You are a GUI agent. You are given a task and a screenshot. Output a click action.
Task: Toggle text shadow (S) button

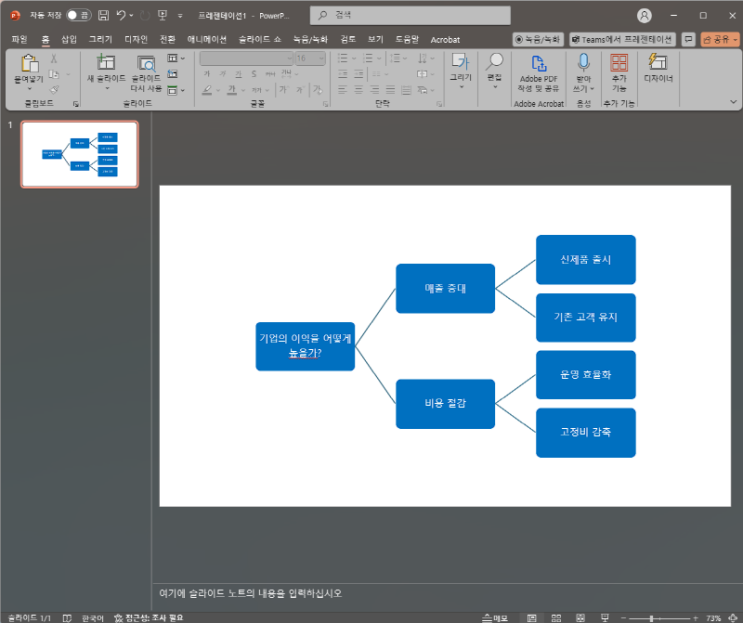tap(254, 74)
